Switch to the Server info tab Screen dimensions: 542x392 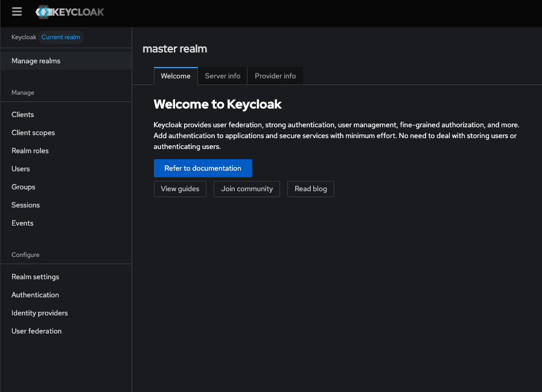tap(222, 75)
